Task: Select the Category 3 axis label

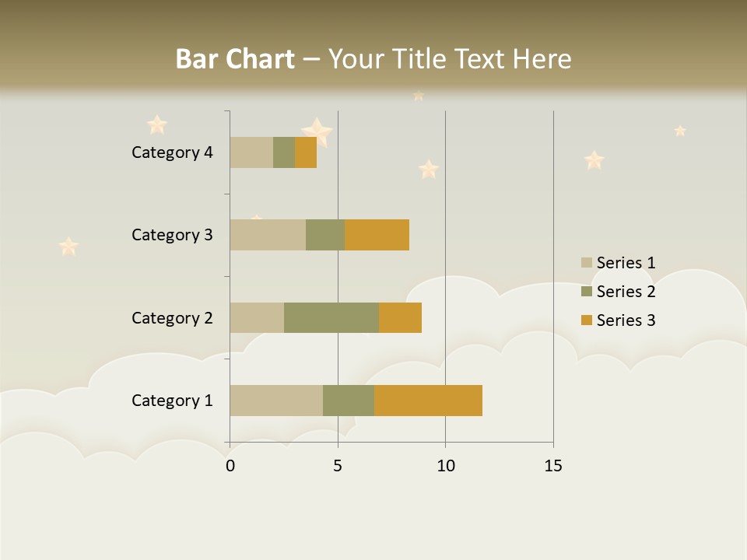Action: pos(172,235)
